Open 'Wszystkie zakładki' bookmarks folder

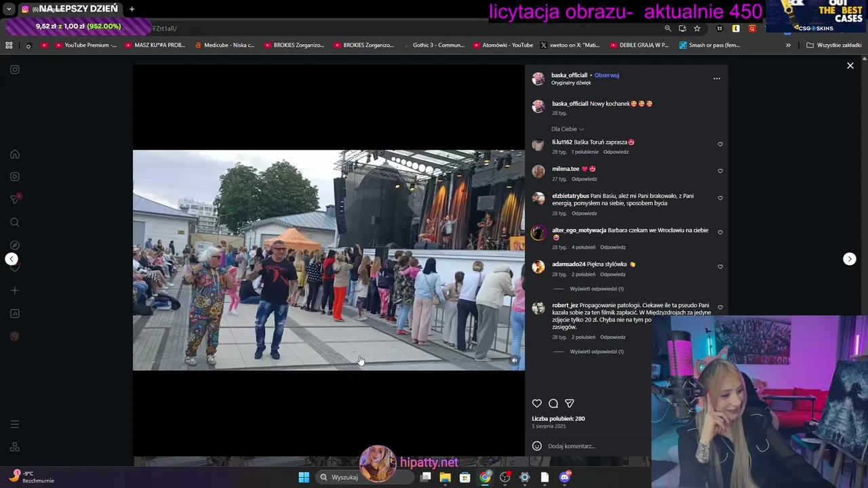[834, 45]
